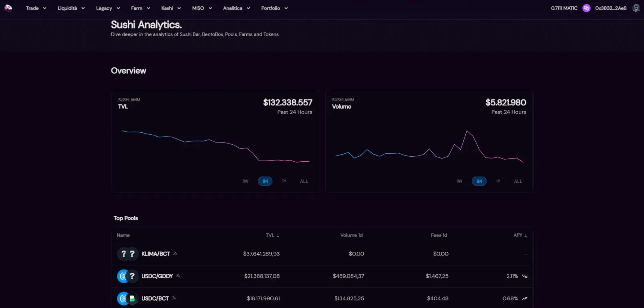Select ALL range on the Volume chart
Screen dimensions: 644x308
click(518, 181)
